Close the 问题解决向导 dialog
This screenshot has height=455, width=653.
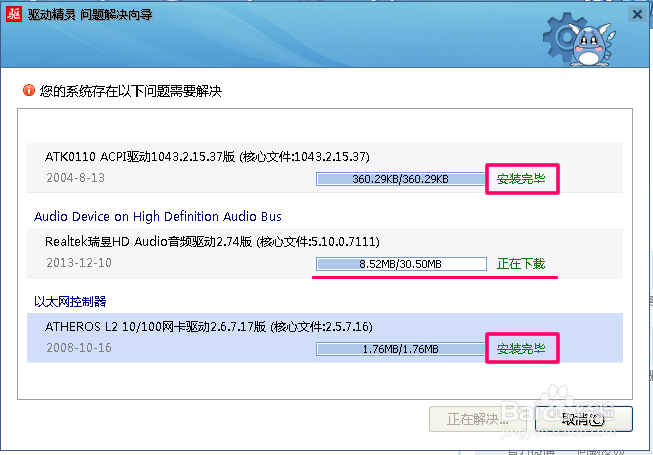tap(637, 15)
